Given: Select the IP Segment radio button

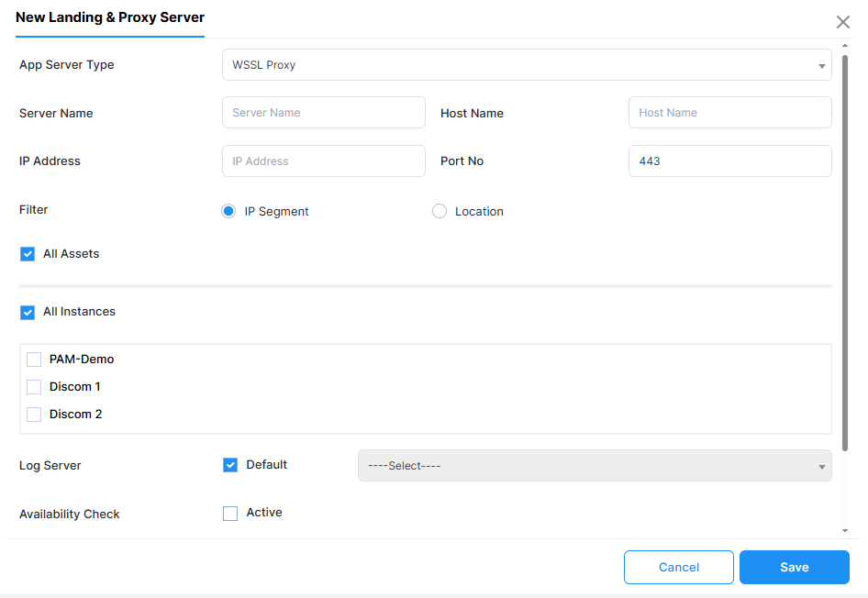Looking at the screenshot, I should pyautogui.click(x=229, y=211).
